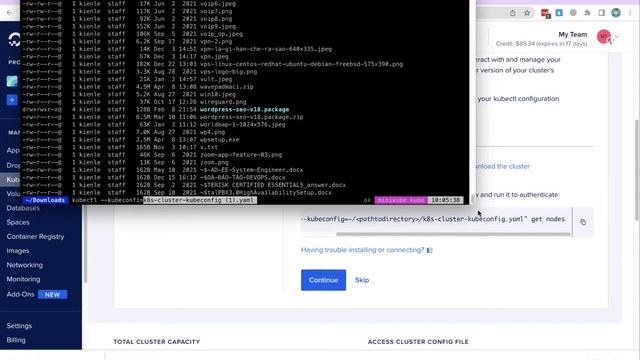
Task: Click the terminal ~/Downloads prompt segment
Action: click(44, 200)
